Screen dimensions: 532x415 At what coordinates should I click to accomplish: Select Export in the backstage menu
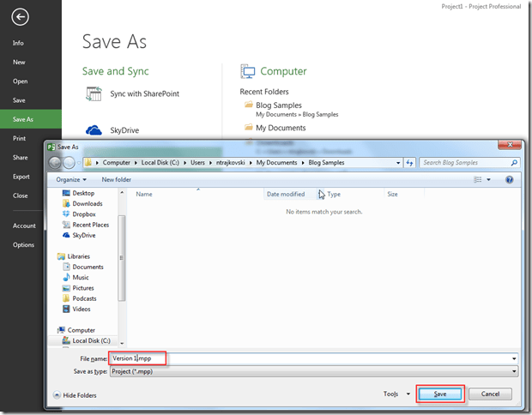21,177
